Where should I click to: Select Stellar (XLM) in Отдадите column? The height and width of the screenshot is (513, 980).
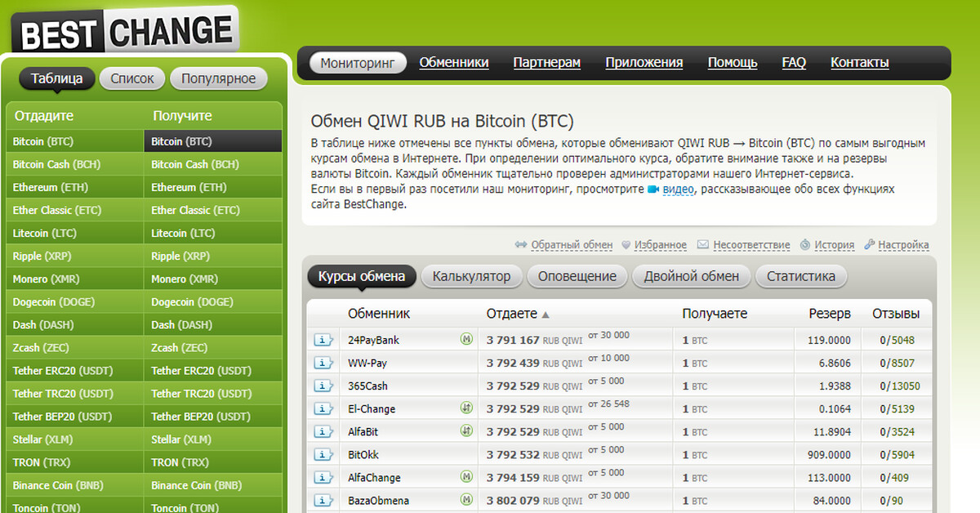74,439
